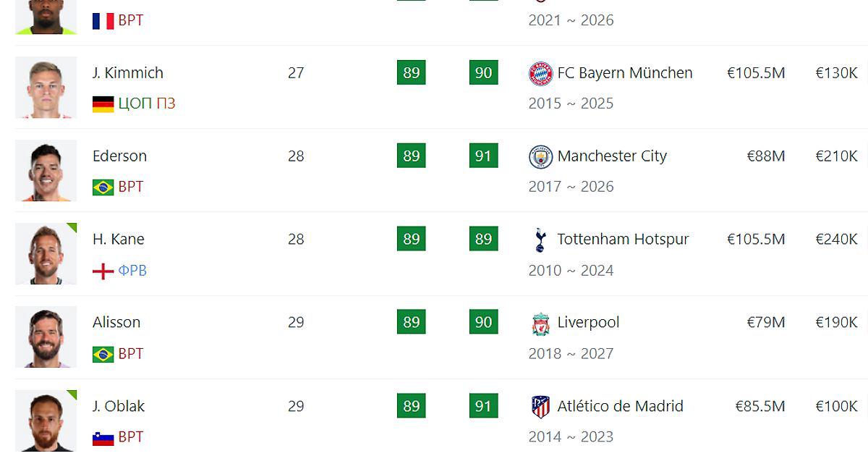Click the Slovenia flag under J. Oblak
The width and height of the screenshot is (868, 456).
coord(103,438)
